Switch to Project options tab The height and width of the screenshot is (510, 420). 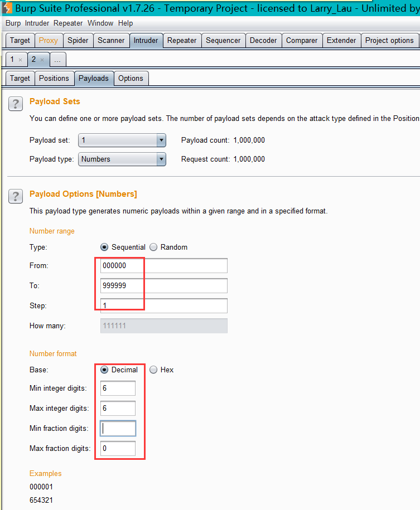click(x=389, y=40)
